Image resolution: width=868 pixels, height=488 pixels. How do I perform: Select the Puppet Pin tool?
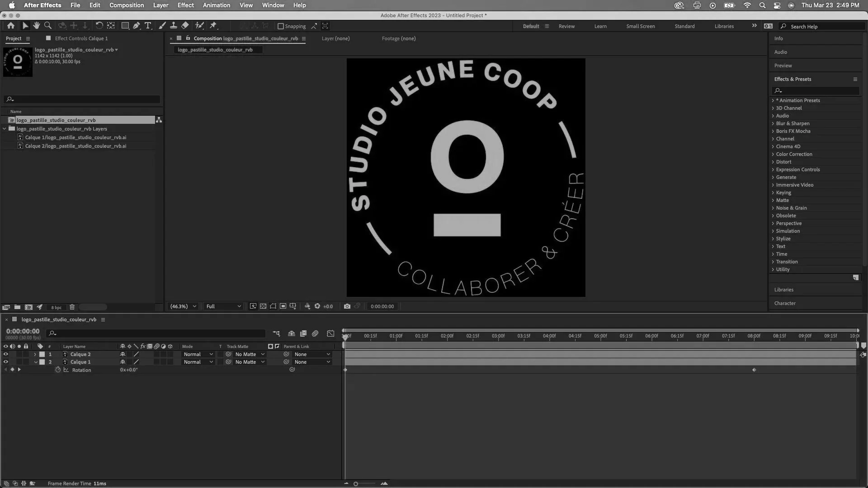point(213,26)
